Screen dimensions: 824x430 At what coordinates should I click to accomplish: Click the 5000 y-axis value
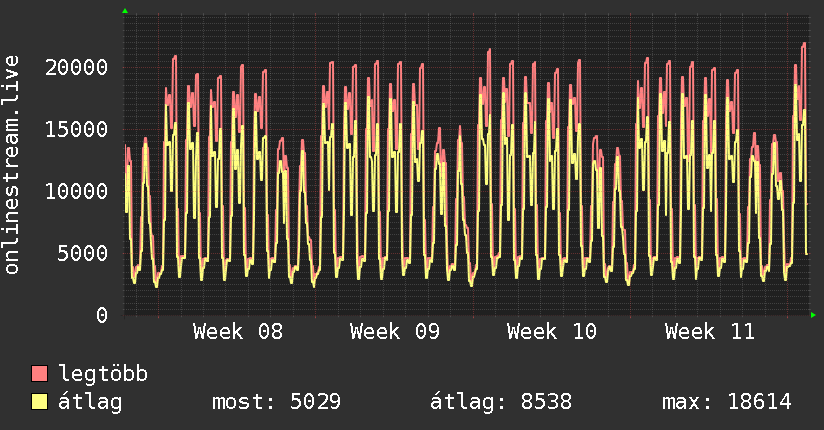pos(83,253)
